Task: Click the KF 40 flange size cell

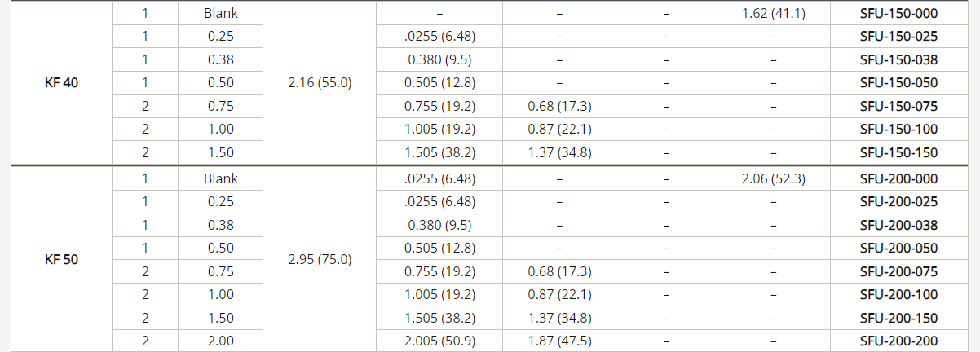Action: [61, 82]
